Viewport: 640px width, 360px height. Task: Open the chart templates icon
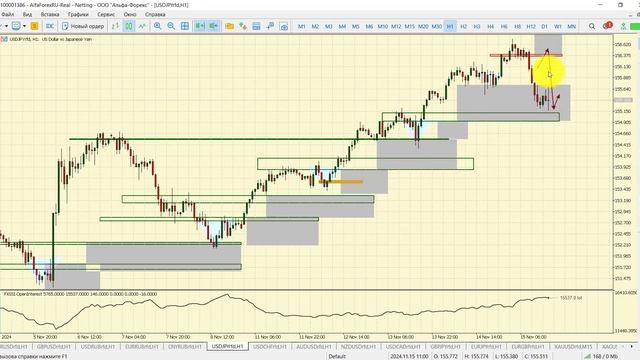click(256, 26)
